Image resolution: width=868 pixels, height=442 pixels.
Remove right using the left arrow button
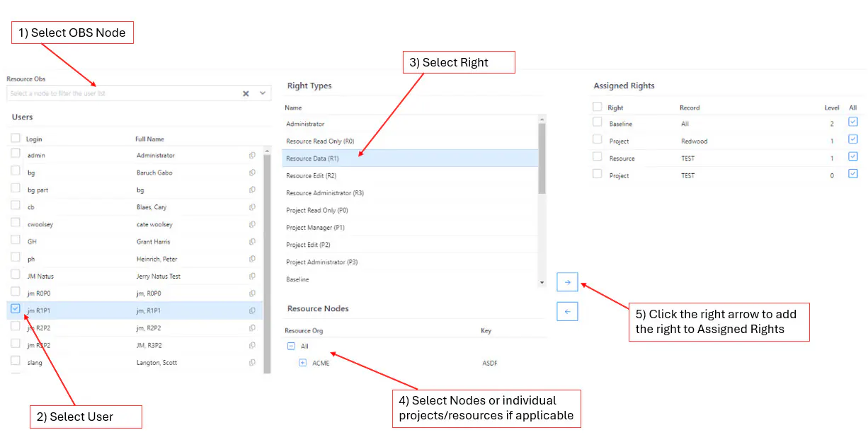(x=567, y=311)
